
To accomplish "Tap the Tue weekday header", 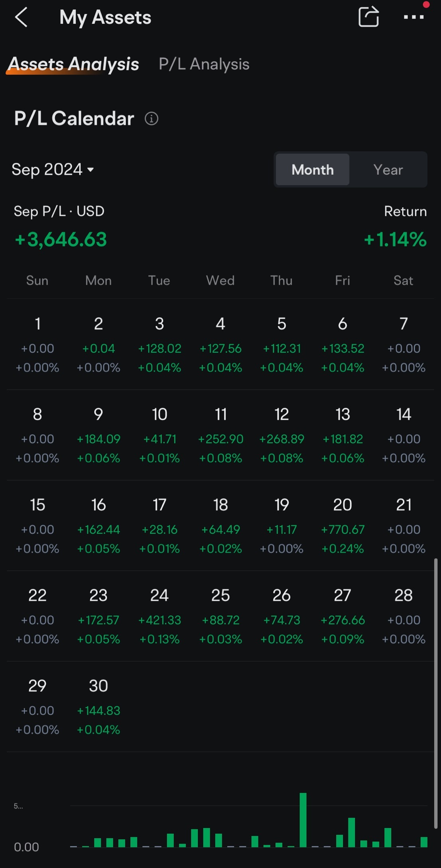I will tap(159, 280).
